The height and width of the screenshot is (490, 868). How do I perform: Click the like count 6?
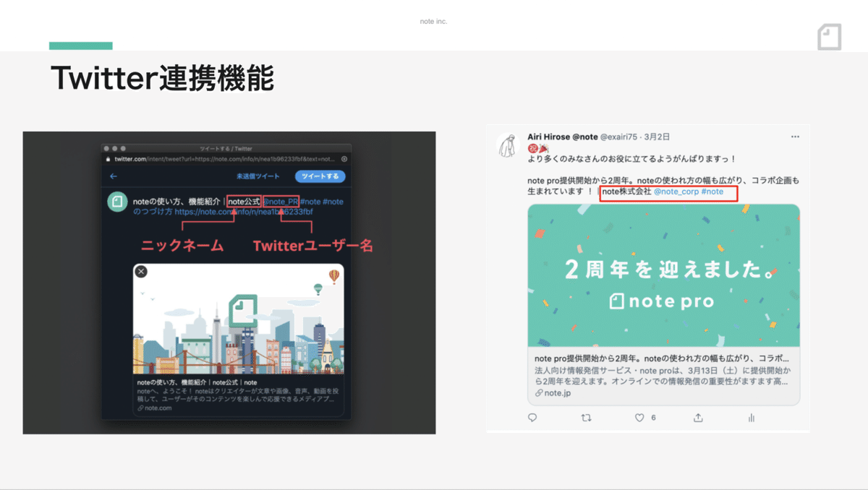(x=653, y=418)
